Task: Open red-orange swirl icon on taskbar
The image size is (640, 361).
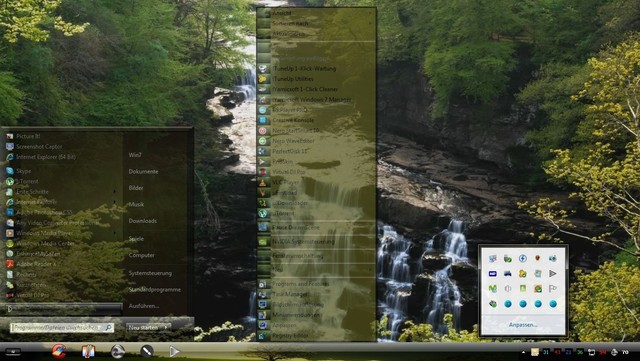Action: (59, 351)
